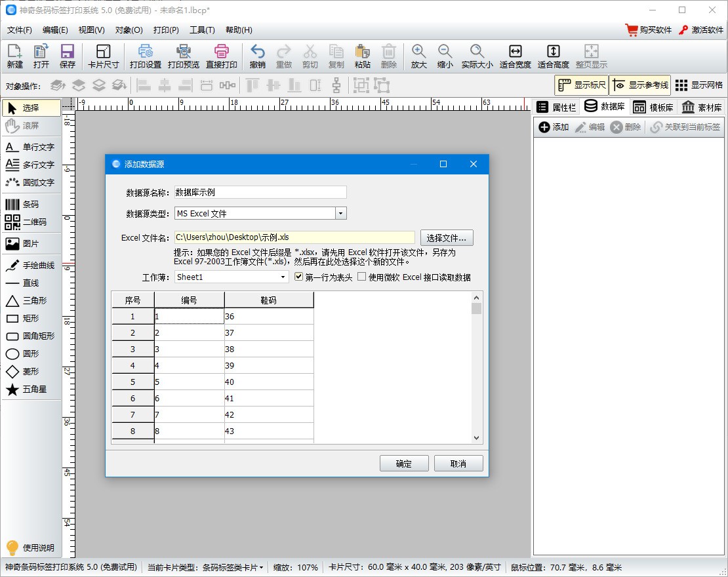728x577 pixels.
Task: Open the 工具(T) menu
Action: [x=202, y=30]
